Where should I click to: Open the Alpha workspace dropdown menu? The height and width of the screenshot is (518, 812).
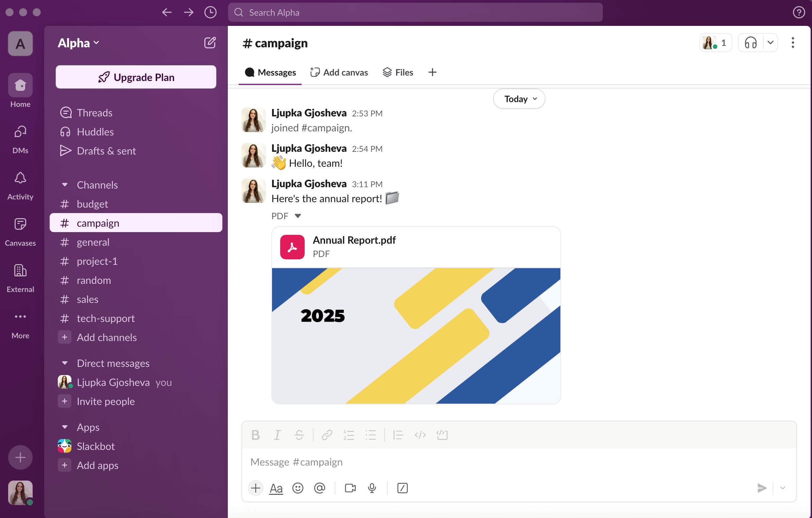coord(79,43)
